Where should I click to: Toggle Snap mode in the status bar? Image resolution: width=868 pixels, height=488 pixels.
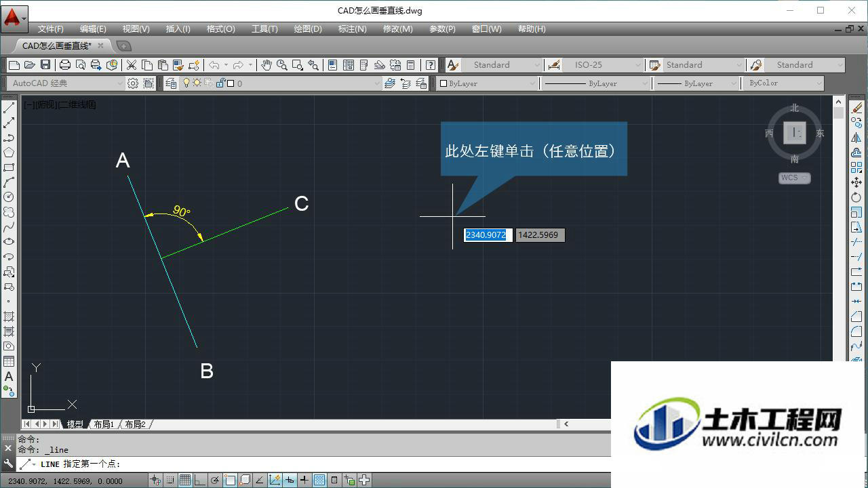click(170, 481)
